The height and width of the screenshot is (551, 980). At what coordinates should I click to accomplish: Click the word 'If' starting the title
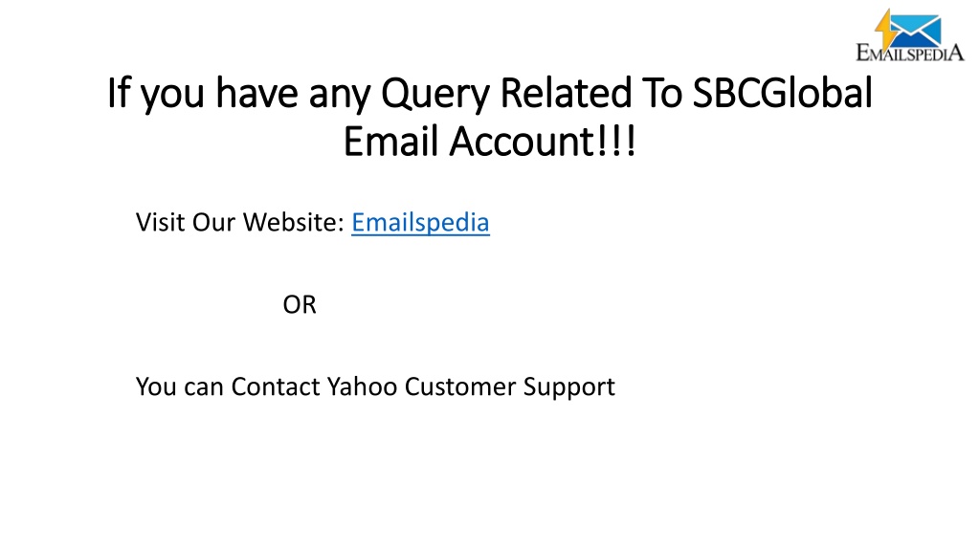click(118, 93)
